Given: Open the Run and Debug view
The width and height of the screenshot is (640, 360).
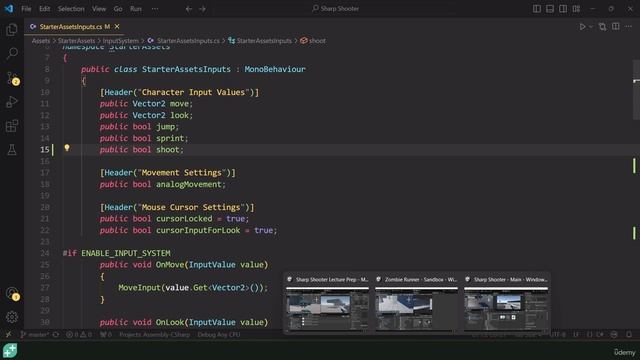Looking at the screenshot, I should tap(12, 102).
